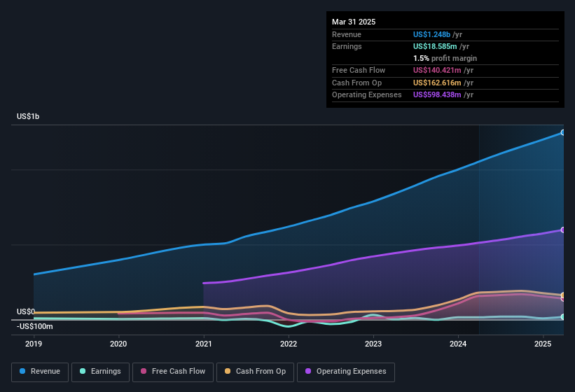Click the US$1.248b revenue value
This screenshot has width=575, height=392.
click(431, 34)
